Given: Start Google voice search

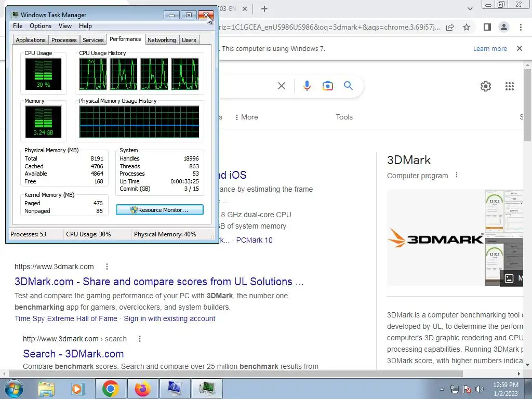Looking at the screenshot, I should point(307,86).
